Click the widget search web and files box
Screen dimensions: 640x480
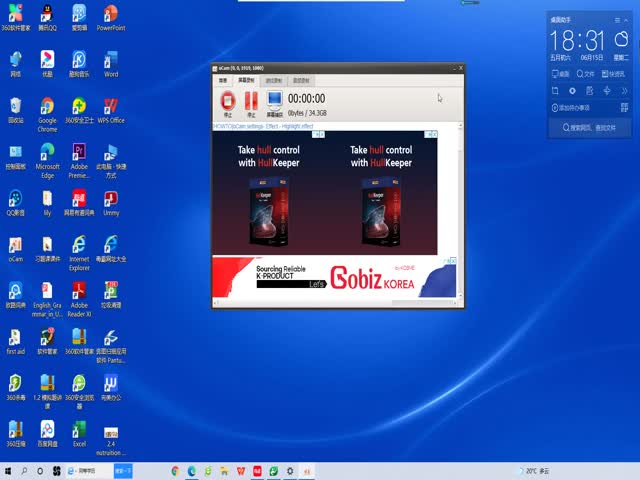(592, 128)
